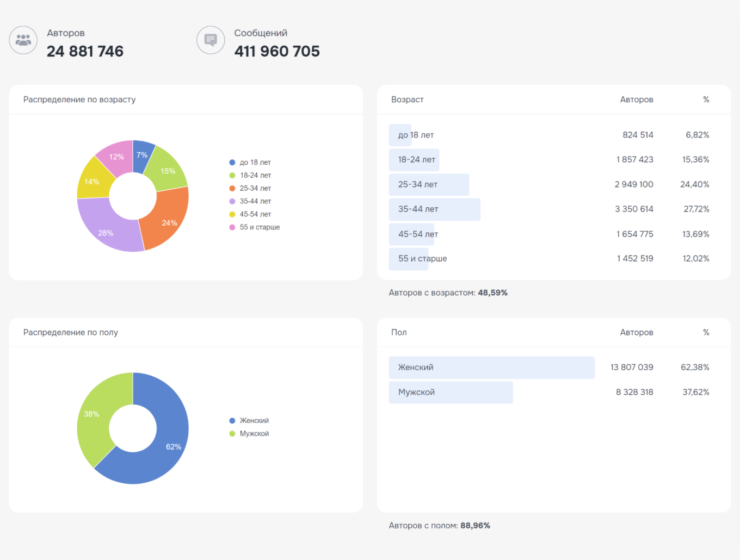The width and height of the screenshot is (740, 560).
Task: Click percentage value 62,38%
Action: pos(695,368)
